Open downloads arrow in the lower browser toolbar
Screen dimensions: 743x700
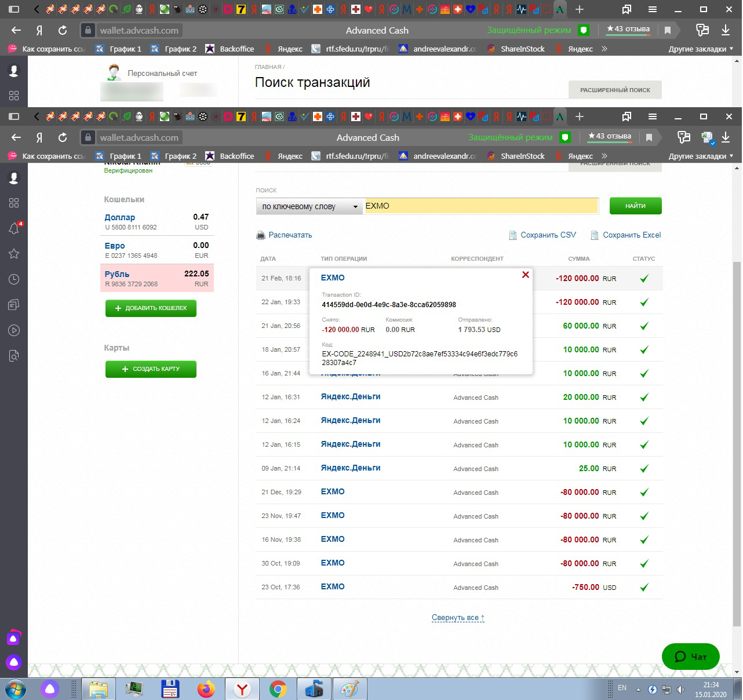(x=726, y=137)
